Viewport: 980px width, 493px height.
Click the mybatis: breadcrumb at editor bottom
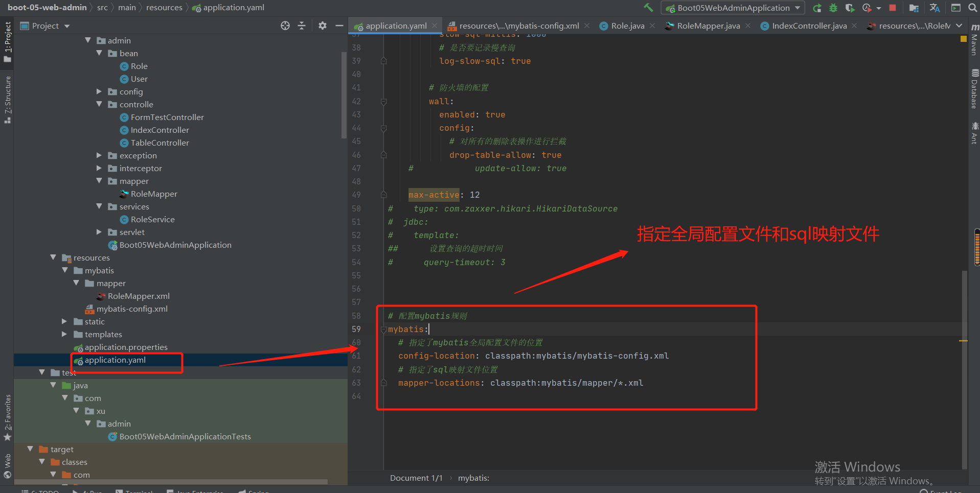(x=473, y=478)
